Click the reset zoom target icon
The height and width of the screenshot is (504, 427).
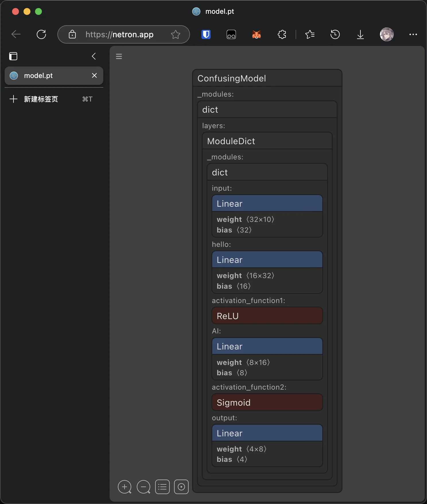(181, 487)
